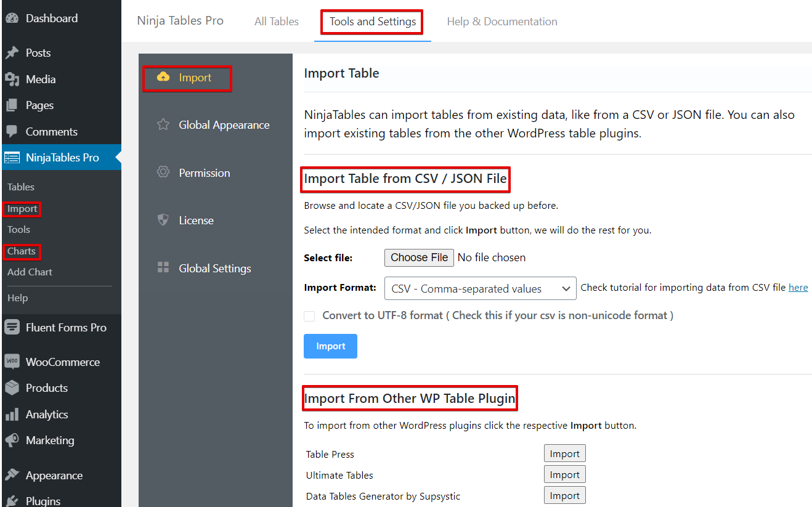The height and width of the screenshot is (507, 812).
Task: Click the Analytics bar chart icon
Action: pyautogui.click(x=12, y=415)
